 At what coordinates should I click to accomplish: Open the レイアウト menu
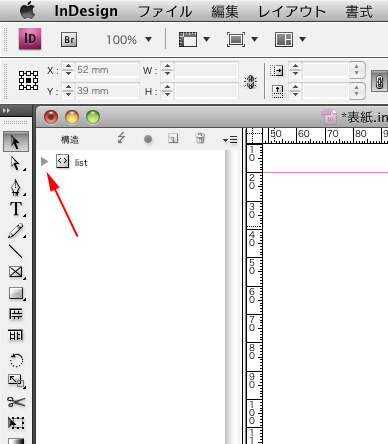coord(292,12)
